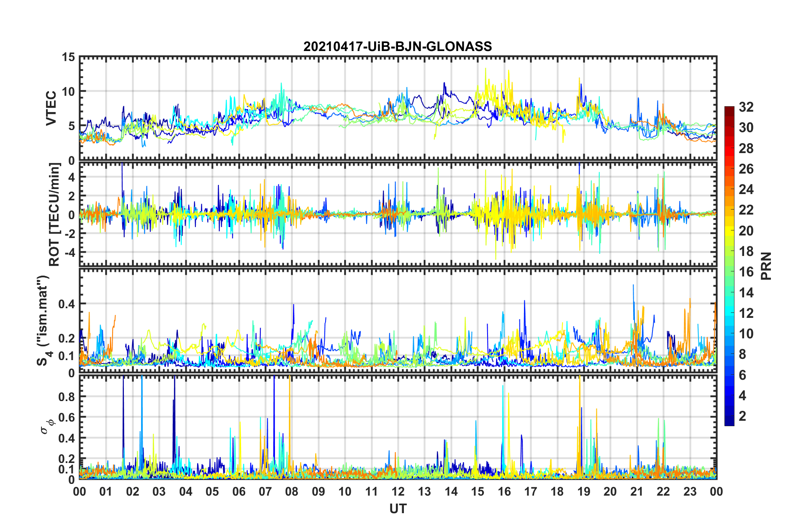This screenshot has height=532, width=796.
Task: Click UT axis tick label 02
Action: coord(133,491)
